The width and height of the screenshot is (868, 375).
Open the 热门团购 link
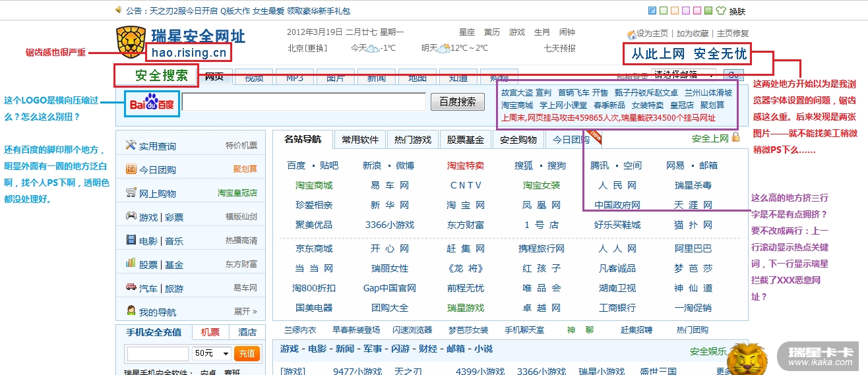click(x=693, y=330)
